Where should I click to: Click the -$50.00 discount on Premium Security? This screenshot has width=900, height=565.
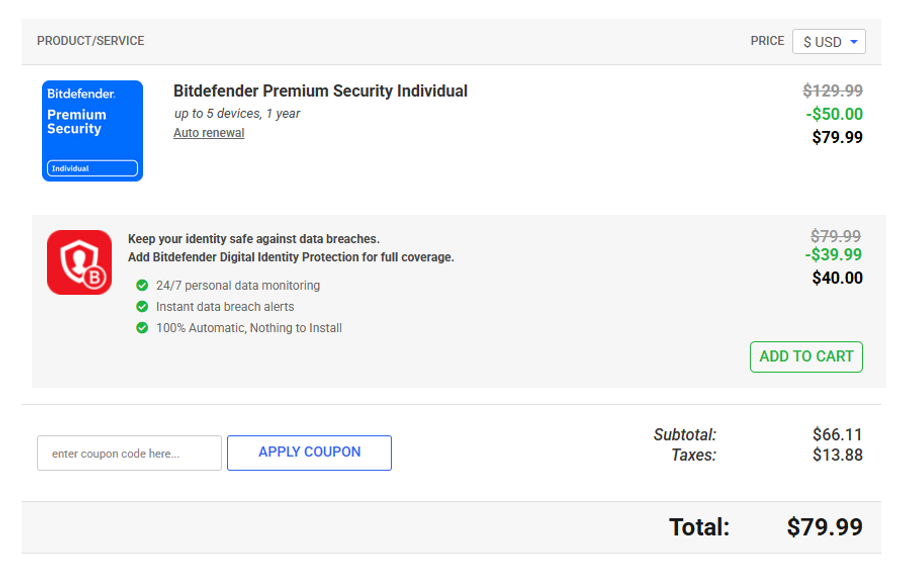click(x=834, y=114)
